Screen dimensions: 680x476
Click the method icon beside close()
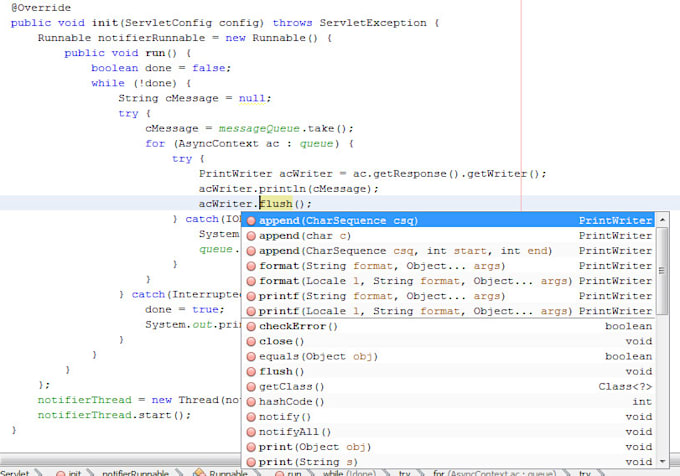click(x=251, y=341)
